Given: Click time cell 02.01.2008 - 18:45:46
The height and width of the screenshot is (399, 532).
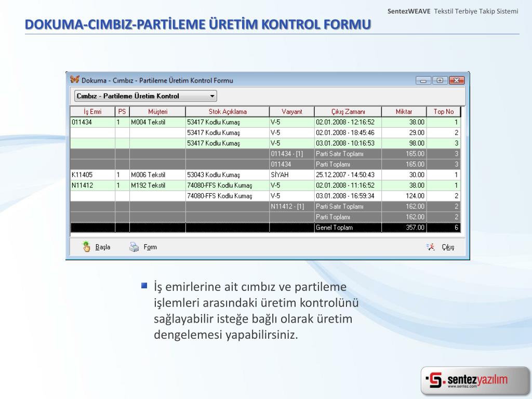Looking at the screenshot, I should tap(348, 132).
